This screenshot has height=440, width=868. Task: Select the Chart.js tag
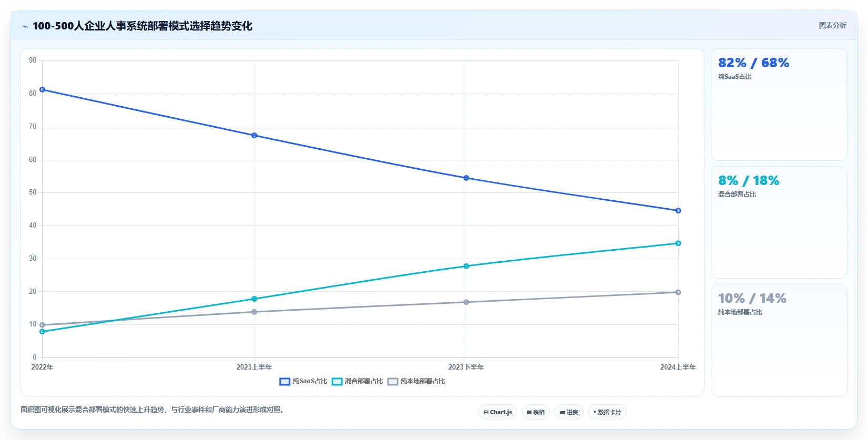point(498,412)
